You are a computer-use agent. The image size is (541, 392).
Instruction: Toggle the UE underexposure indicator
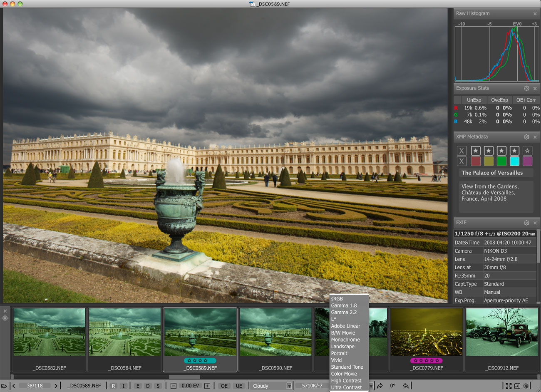239,386
